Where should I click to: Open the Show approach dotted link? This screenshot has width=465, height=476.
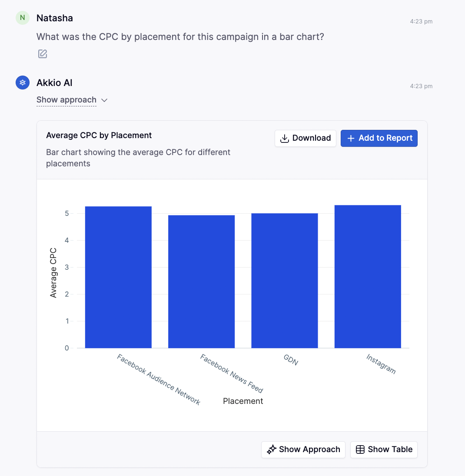pyautogui.click(x=66, y=100)
